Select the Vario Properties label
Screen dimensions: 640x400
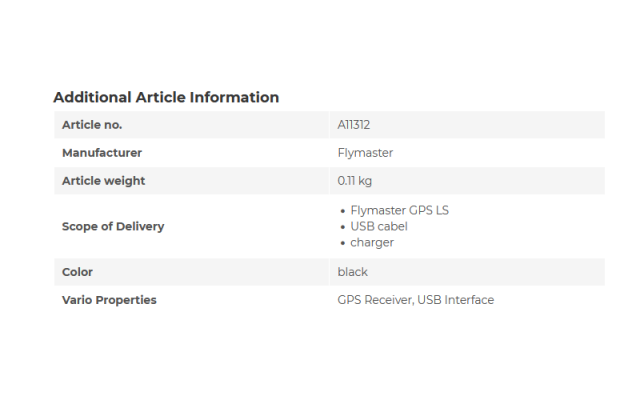point(109,300)
